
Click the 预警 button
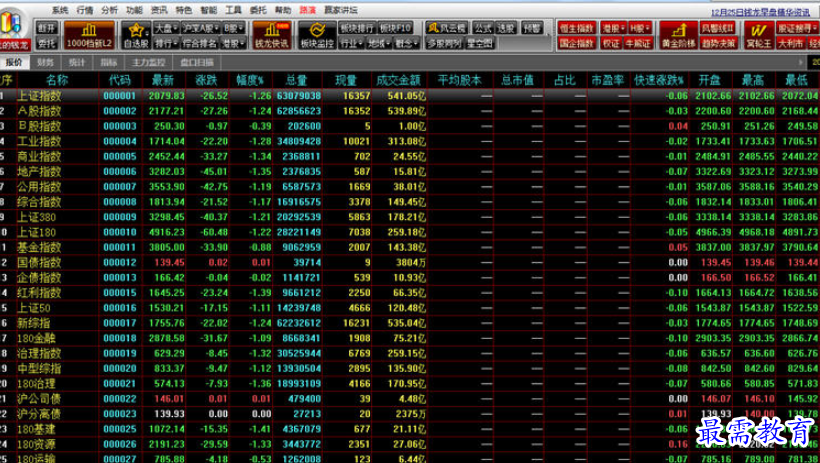pyautogui.click(x=532, y=28)
